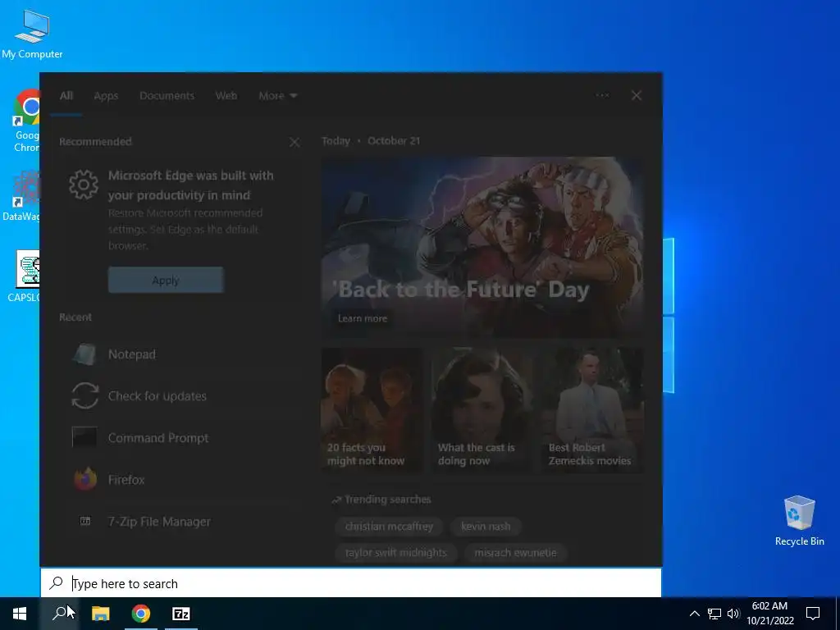
Task: Select the All search tab
Action: pyautogui.click(x=66, y=95)
